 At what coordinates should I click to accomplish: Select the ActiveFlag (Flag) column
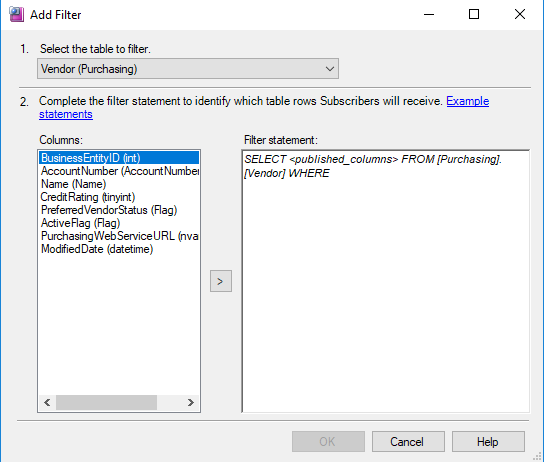click(x=119, y=223)
